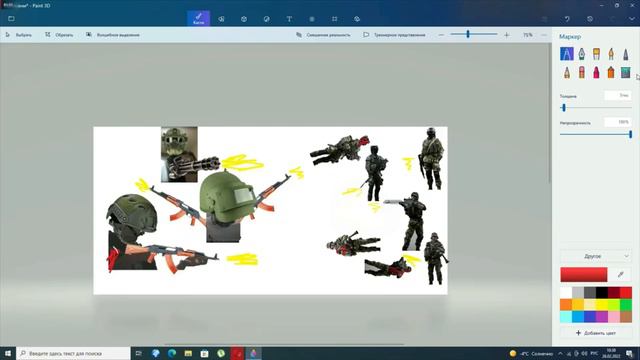Open the Stickers tab

267,19
